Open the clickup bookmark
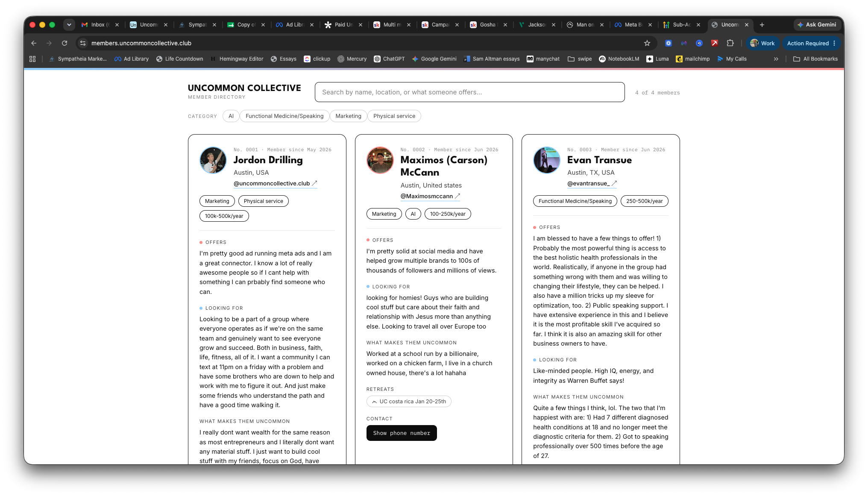 point(317,59)
